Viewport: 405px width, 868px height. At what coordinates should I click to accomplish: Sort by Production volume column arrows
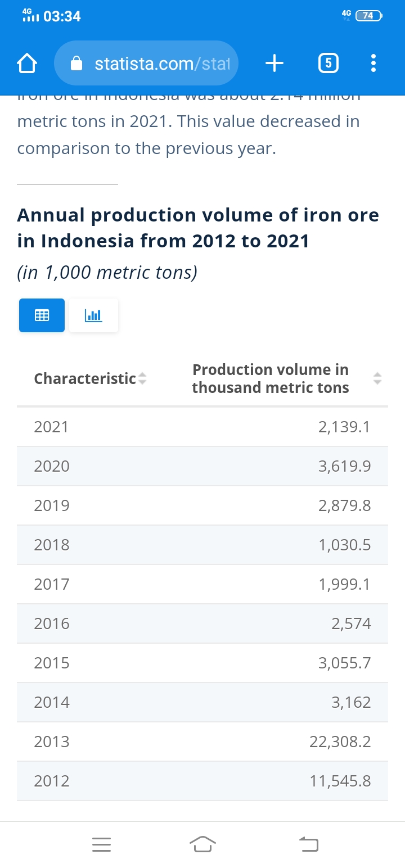pyautogui.click(x=378, y=379)
